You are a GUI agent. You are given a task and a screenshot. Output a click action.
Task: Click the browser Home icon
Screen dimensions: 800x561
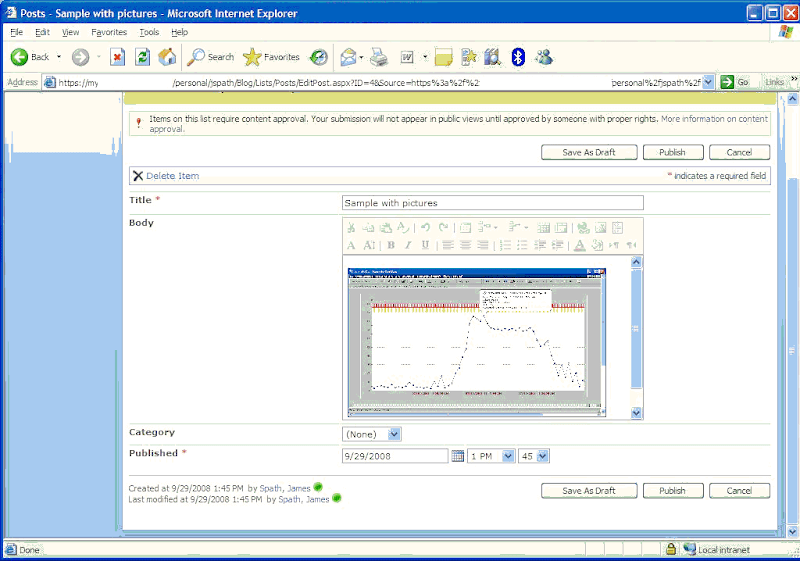coord(167,57)
